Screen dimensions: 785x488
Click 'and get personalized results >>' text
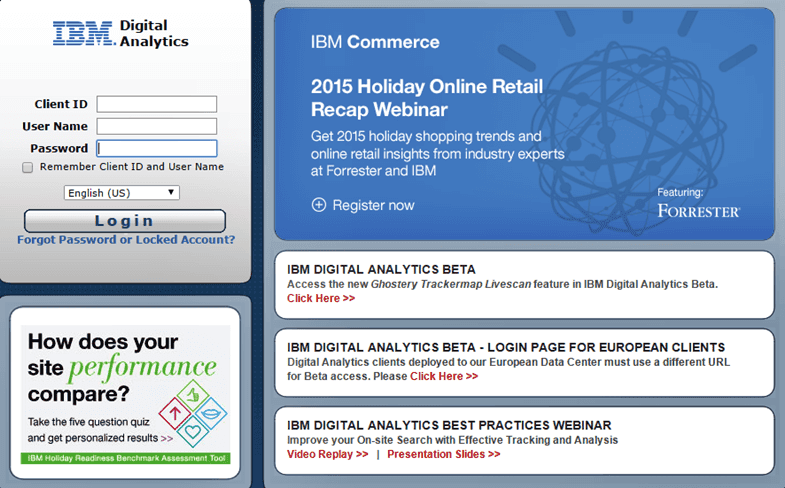tap(100, 438)
